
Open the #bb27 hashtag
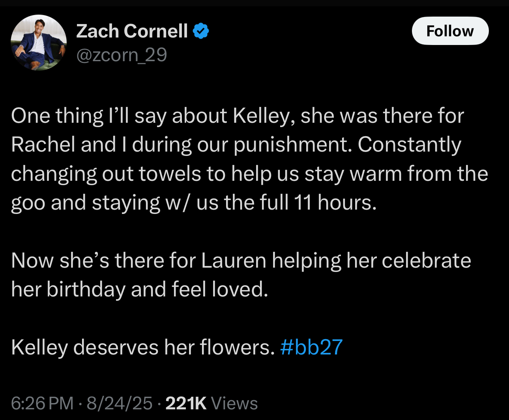[x=311, y=347]
